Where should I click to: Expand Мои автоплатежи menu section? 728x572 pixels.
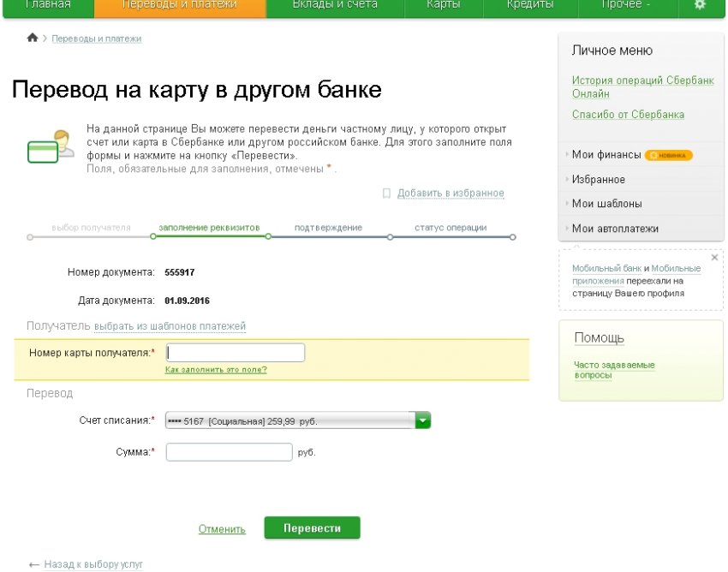pos(615,229)
